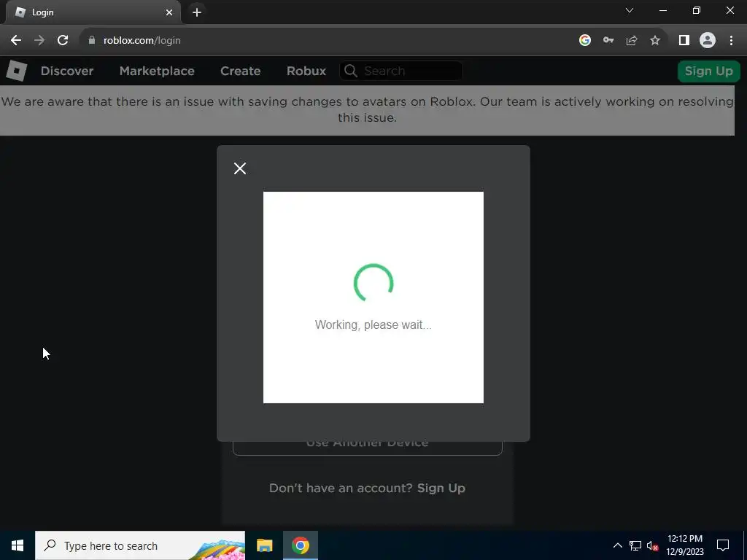View site info via padlock icon
This screenshot has width=747, height=560.
pyautogui.click(x=92, y=41)
